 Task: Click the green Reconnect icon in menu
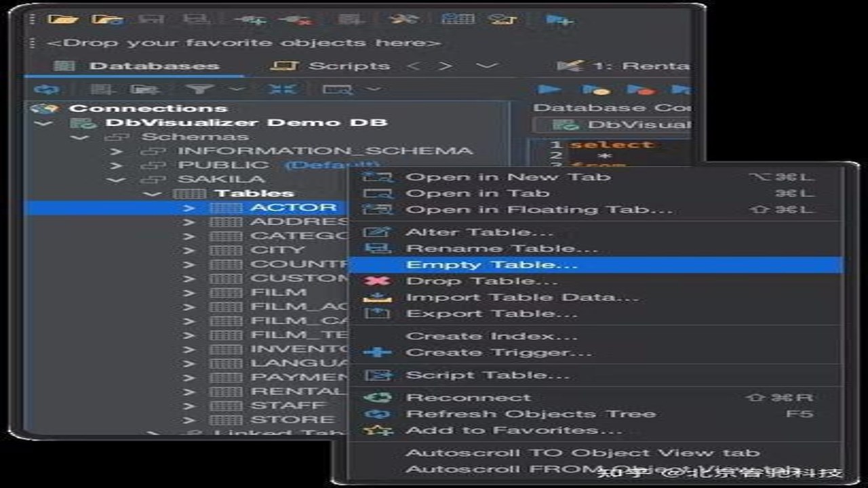pos(378,398)
